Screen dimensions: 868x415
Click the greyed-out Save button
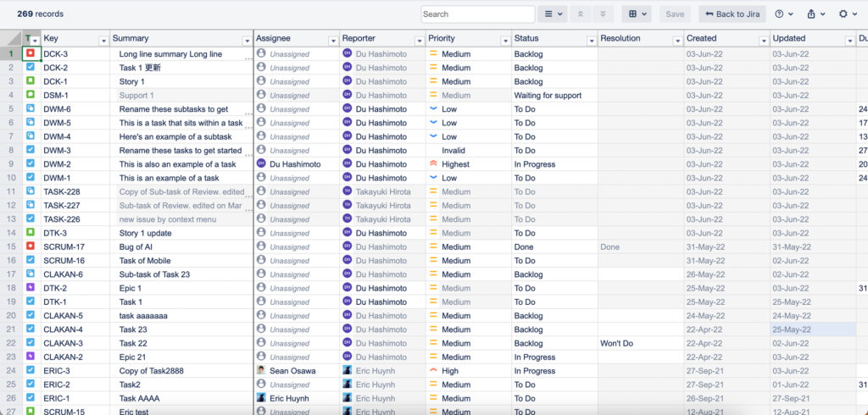coord(675,14)
